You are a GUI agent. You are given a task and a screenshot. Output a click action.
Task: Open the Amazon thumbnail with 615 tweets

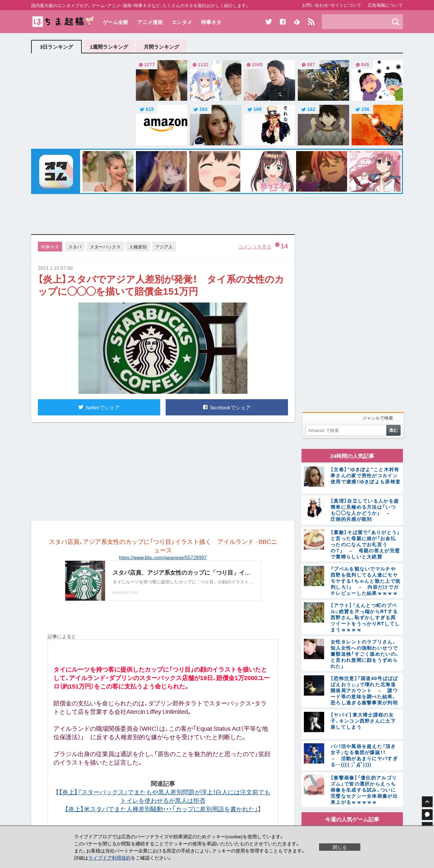pos(161,125)
